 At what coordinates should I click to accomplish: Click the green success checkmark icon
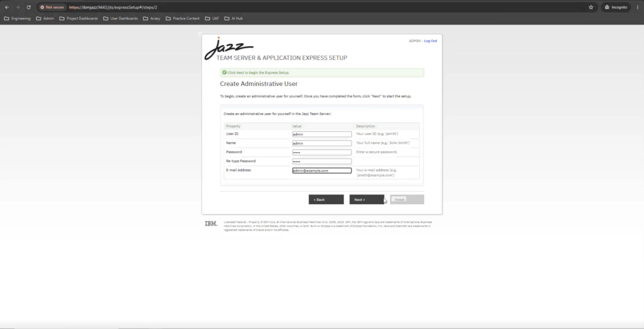(224, 72)
